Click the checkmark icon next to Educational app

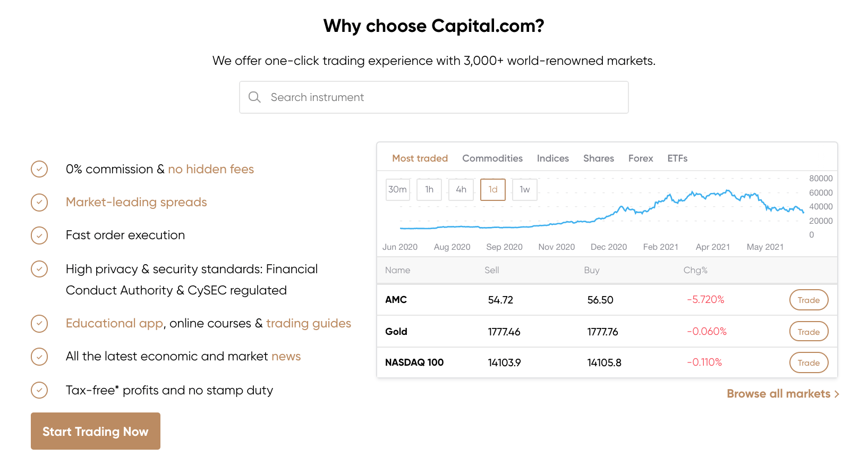39,324
